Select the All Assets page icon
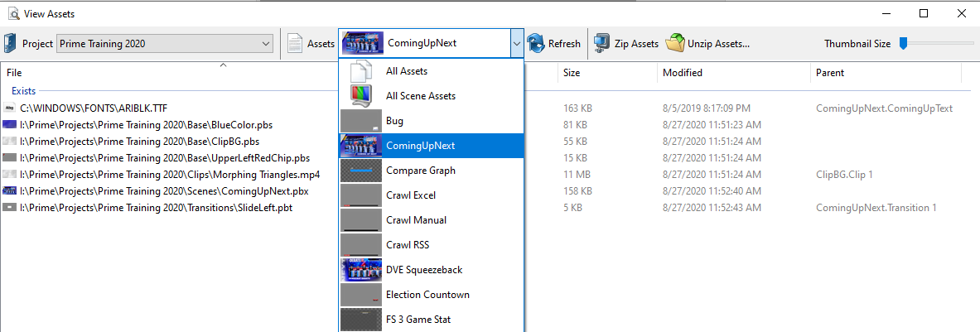980x332 pixels. click(x=360, y=71)
